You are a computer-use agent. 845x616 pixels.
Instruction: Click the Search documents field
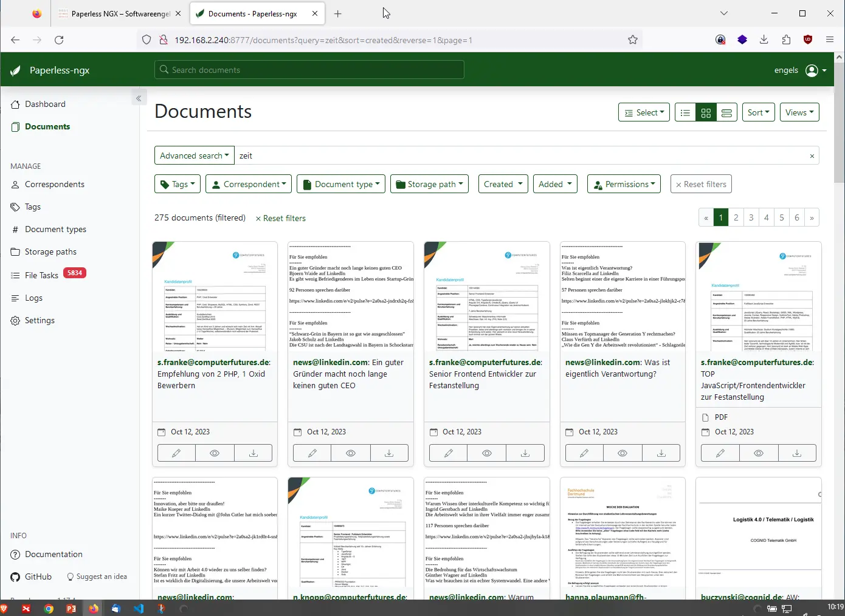[x=309, y=70]
